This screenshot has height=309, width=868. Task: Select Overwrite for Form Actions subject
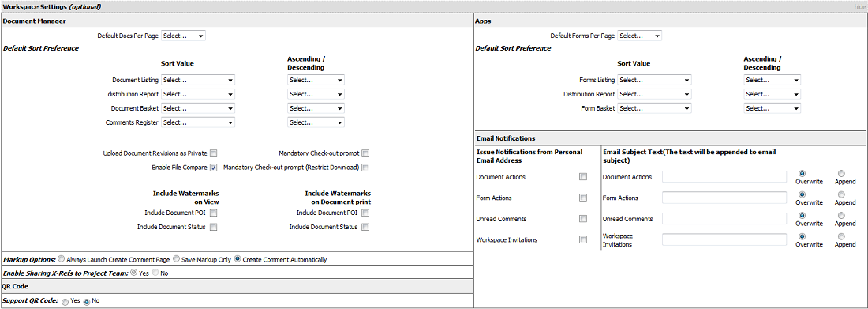tap(802, 194)
